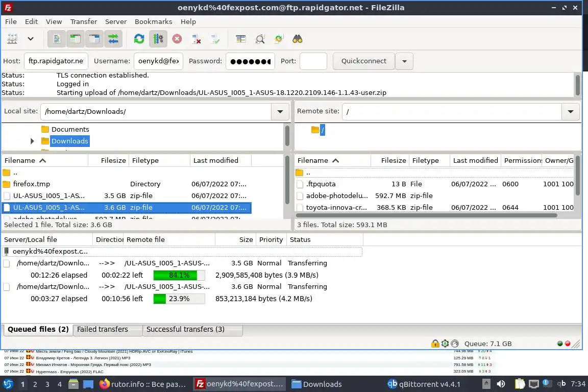Open the Bookmarks menu

[153, 21]
